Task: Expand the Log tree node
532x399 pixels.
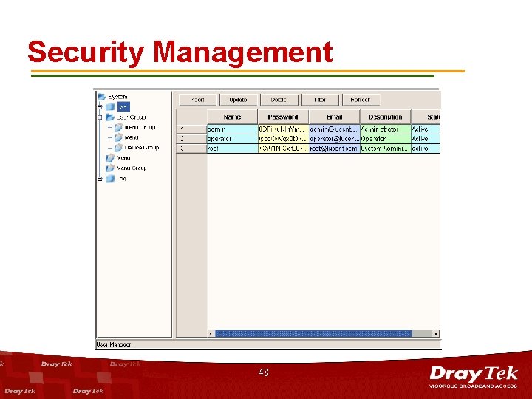Action: (x=100, y=179)
